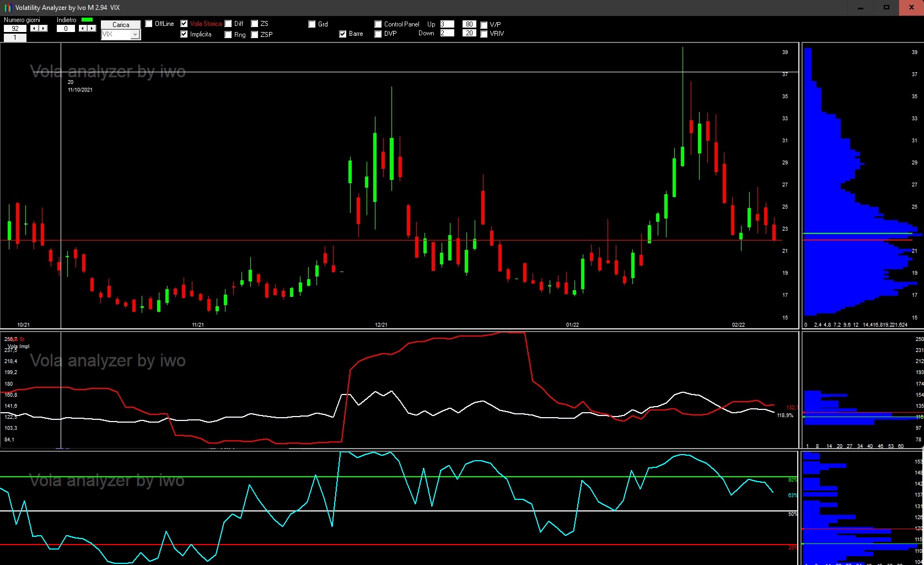Image resolution: width=924 pixels, height=565 pixels.
Task: Click the 50% level label in percentile panel
Action: tap(792, 514)
